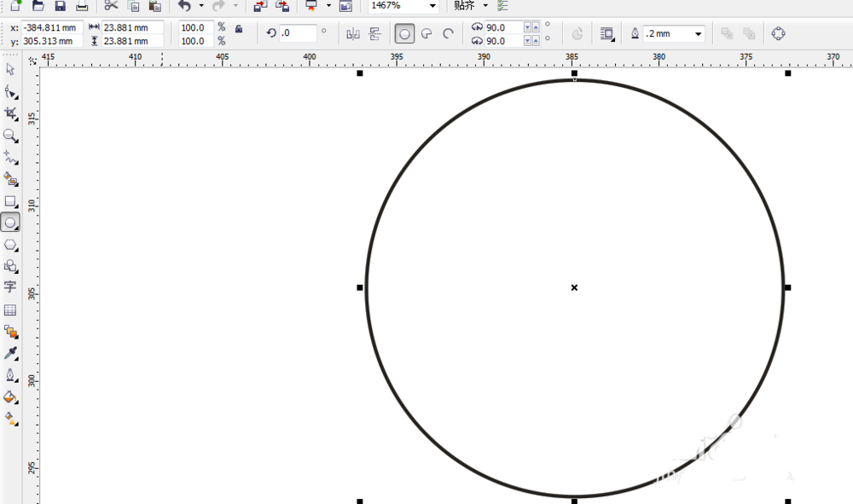This screenshot has height=504, width=853.
Task: Switch to Arc shape mode
Action: [x=448, y=34]
